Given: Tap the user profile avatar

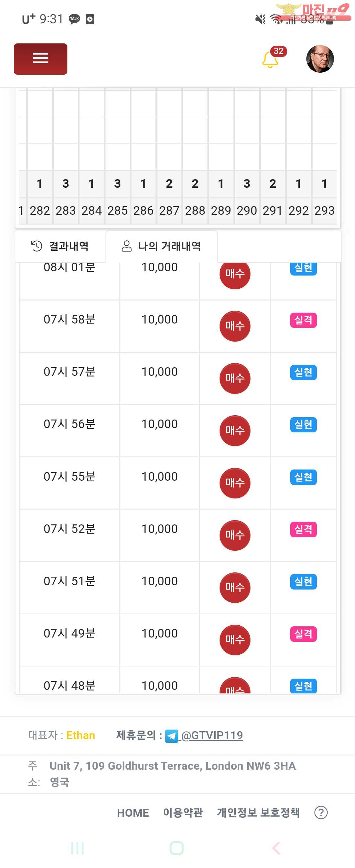Looking at the screenshot, I should click(319, 59).
